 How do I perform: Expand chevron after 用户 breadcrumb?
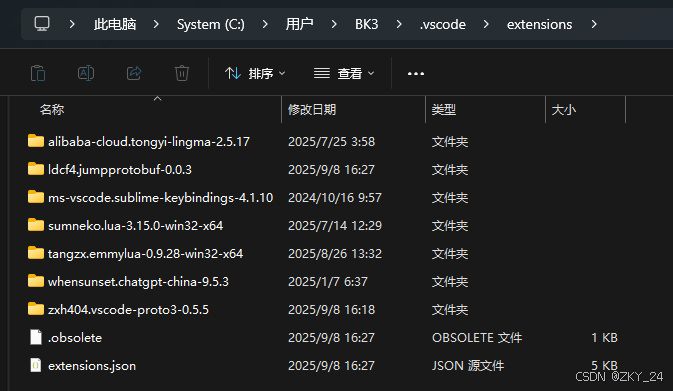[333, 24]
